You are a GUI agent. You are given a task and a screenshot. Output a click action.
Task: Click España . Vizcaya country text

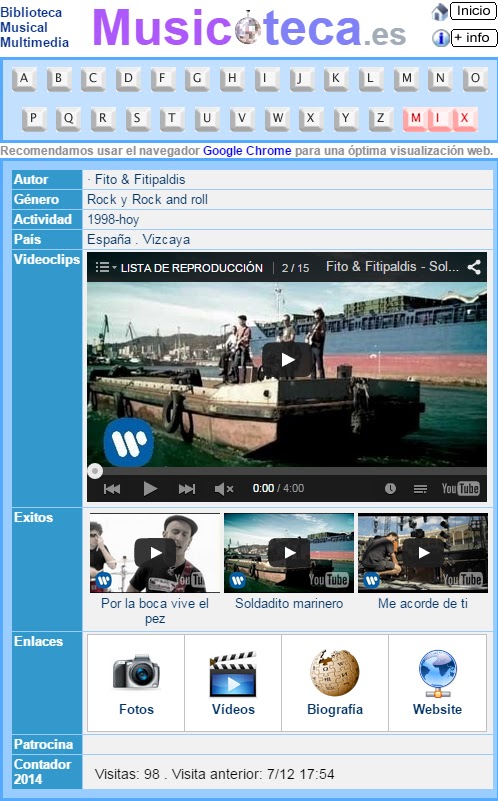pyautogui.click(x=138, y=239)
